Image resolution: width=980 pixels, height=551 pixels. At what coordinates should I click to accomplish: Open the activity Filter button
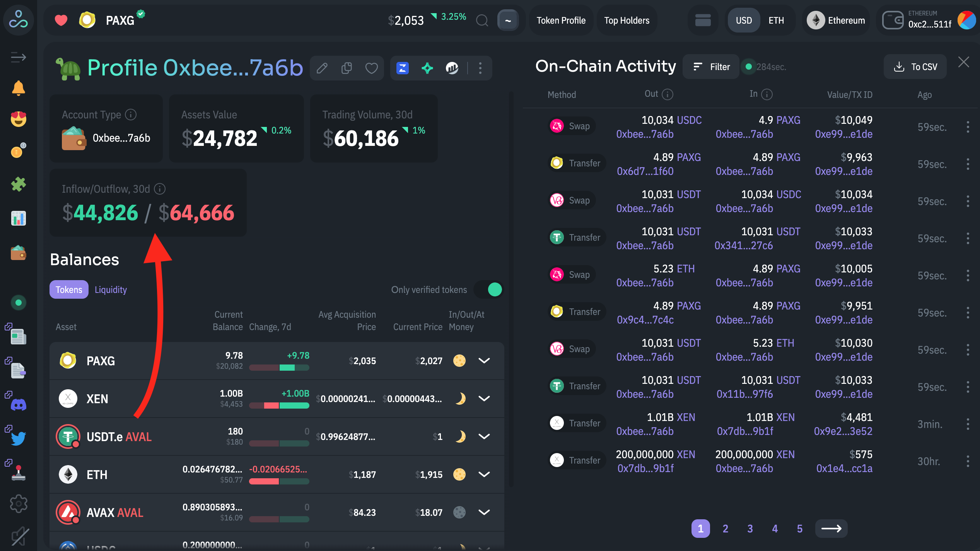point(711,67)
